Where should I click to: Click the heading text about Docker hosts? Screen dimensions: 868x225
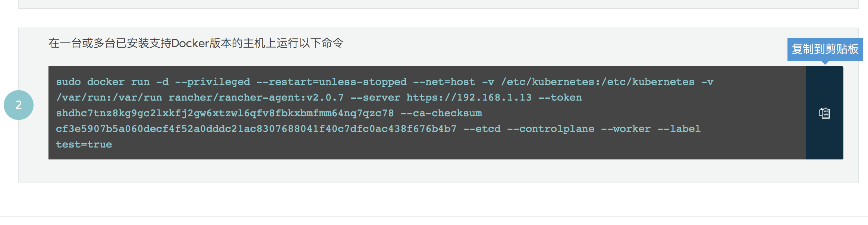coord(196,43)
